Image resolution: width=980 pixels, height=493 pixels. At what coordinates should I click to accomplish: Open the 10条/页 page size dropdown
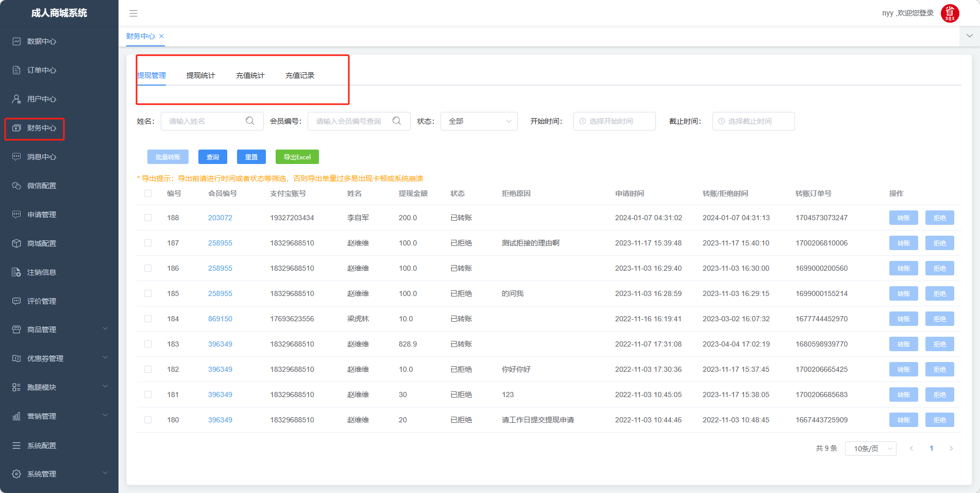[x=870, y=449]
